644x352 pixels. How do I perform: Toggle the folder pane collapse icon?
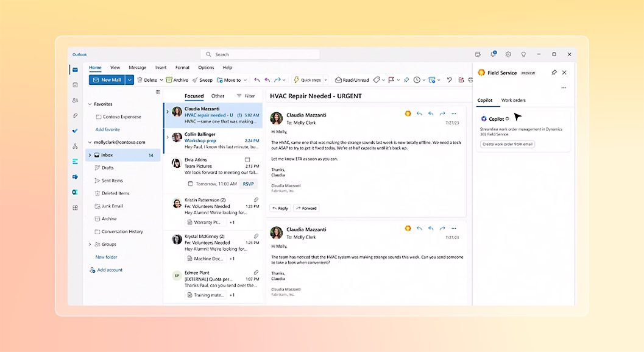tap(158, 92)
